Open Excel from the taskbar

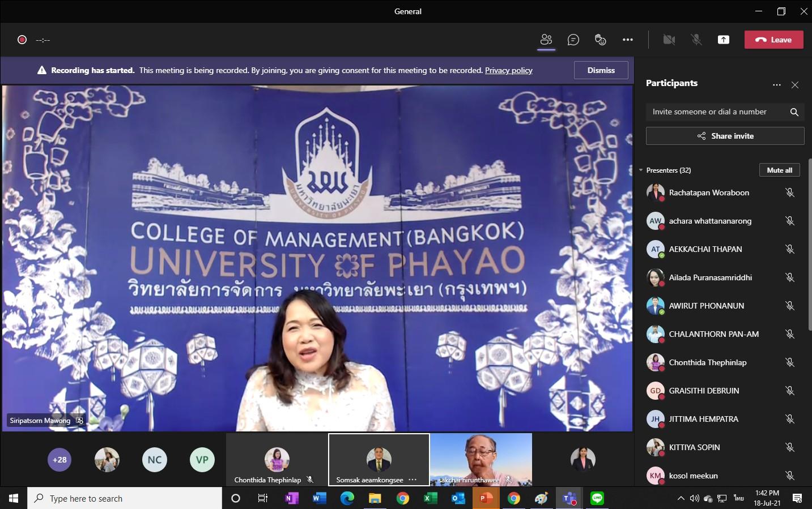tap(431, 498)
